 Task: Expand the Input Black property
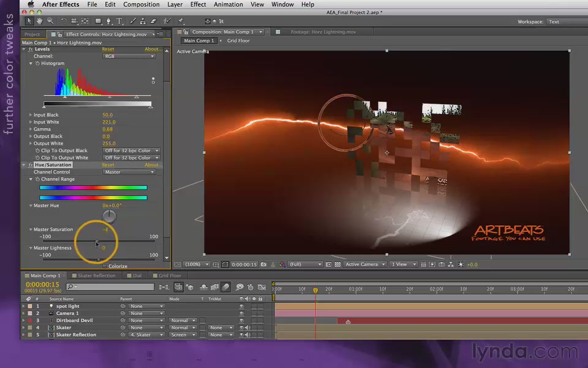tap(31, 115)
